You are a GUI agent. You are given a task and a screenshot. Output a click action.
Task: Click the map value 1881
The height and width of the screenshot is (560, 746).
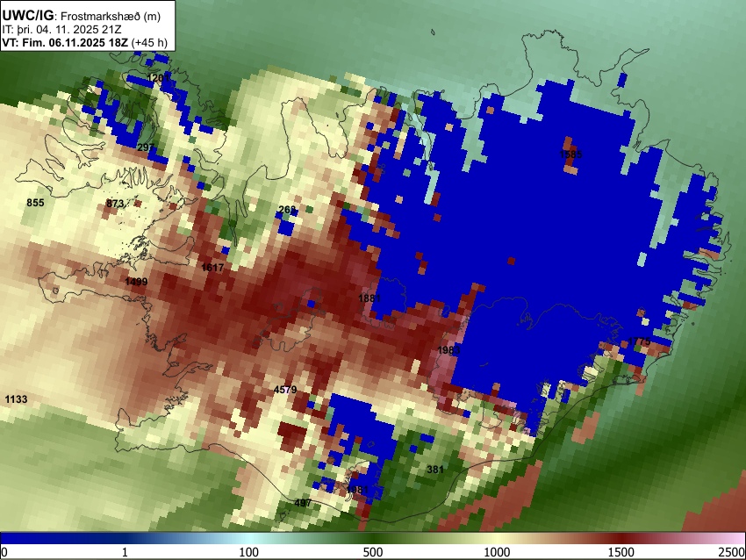369,298
